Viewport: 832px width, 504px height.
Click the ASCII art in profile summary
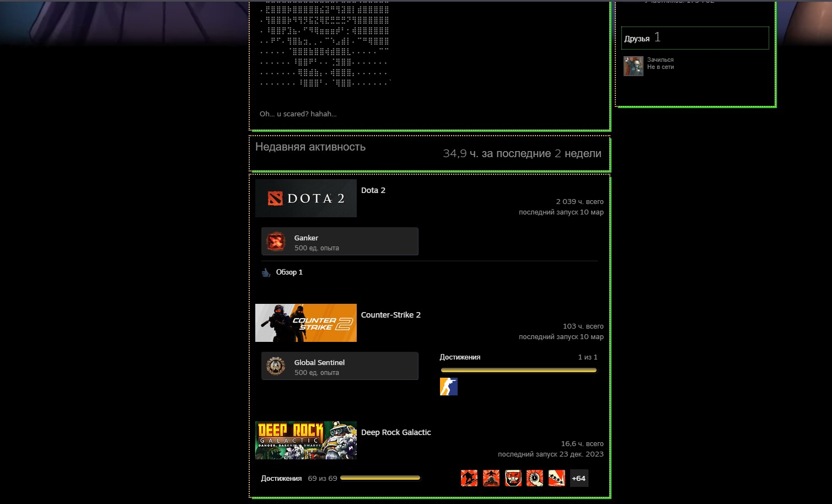[x=325, y=44]
